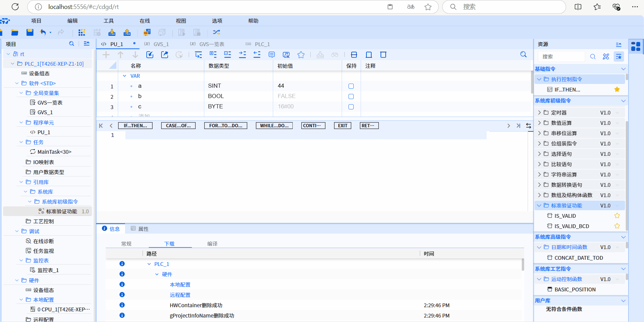
Task: Click the favorite star icon in editor toolbar
Action: pos(301,54)
